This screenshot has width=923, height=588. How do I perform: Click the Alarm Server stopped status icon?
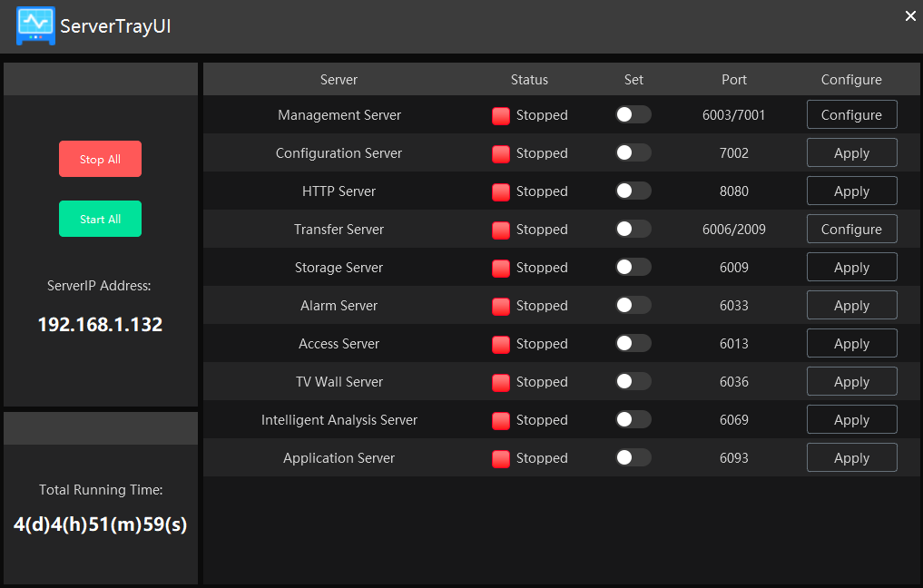(x=501, y=306)
